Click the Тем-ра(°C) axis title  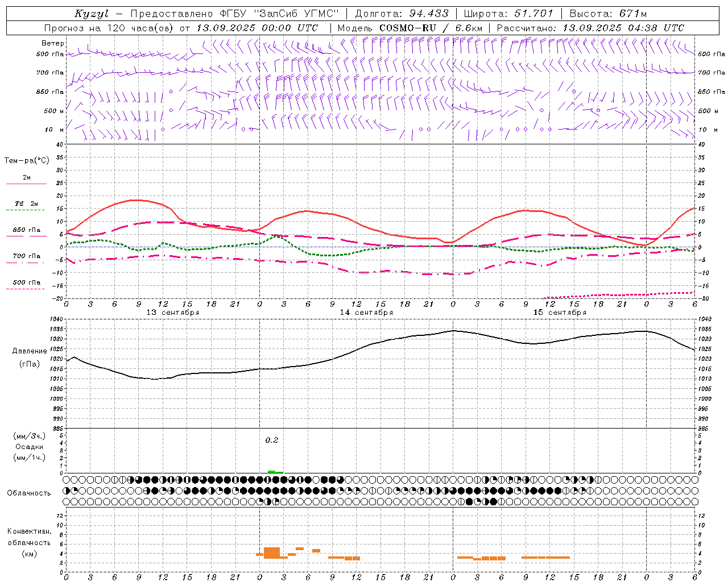pos(27,160)
